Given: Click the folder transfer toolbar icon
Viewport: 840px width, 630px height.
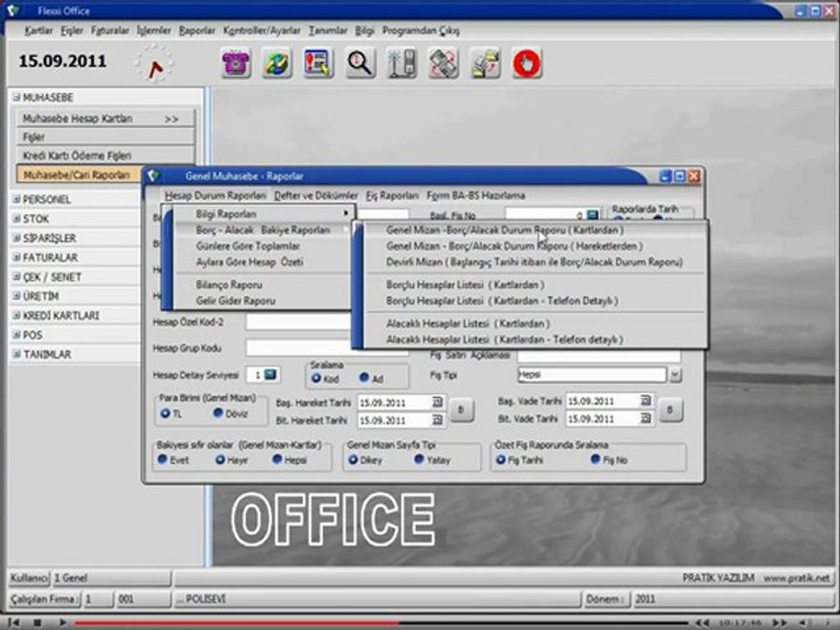Looking at the screenshot, I should 486,63.
